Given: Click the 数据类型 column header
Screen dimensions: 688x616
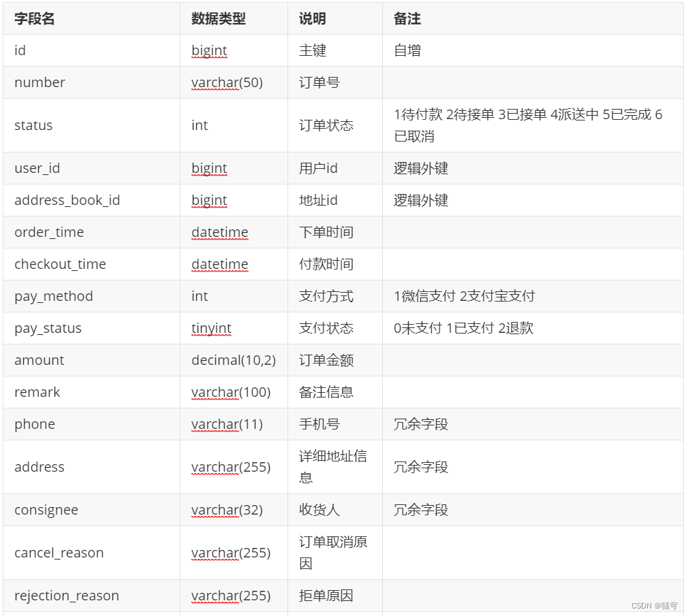Looking at the screenshot, I should 218,19.
